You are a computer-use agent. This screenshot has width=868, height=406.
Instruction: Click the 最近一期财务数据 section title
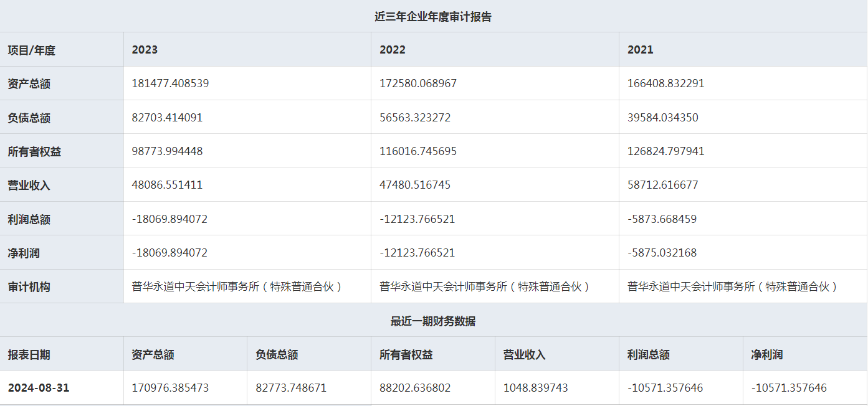[x=433, y=321]
